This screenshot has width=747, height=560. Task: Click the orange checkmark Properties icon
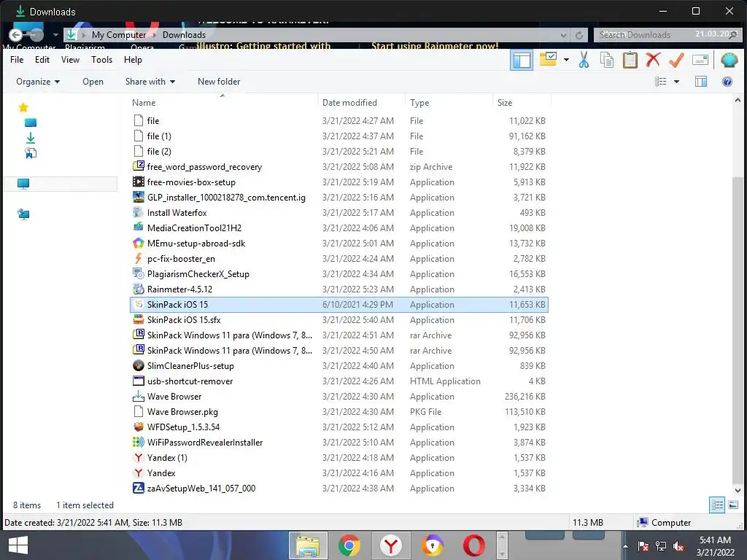676,60
